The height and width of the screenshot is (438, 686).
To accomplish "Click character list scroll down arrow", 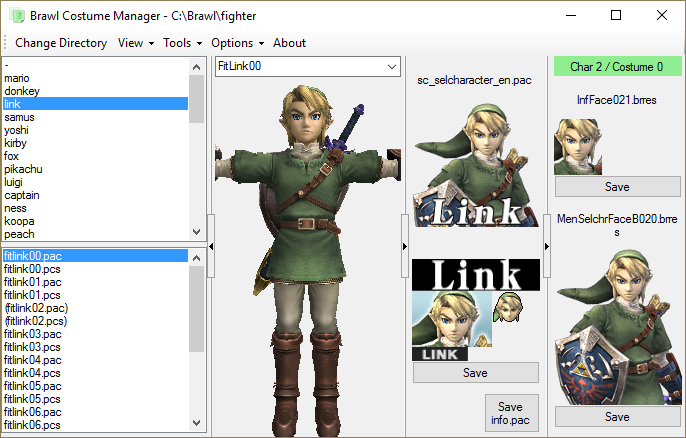I will coord(196,231).
